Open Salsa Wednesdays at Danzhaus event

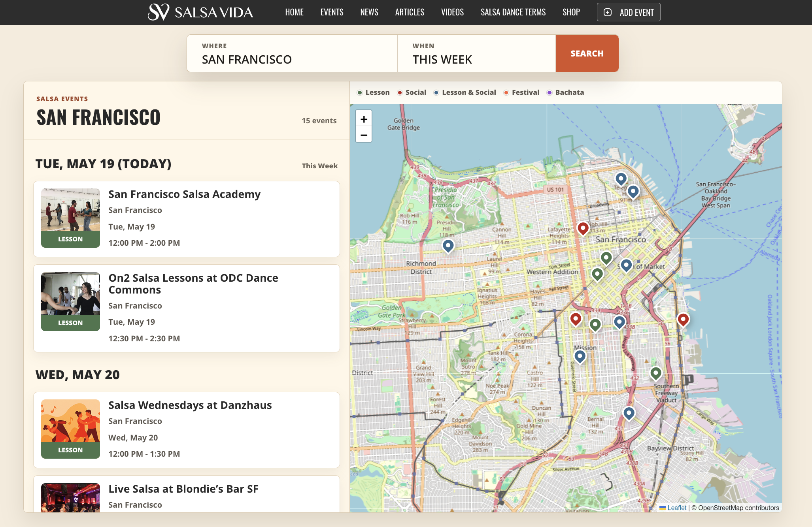(190, 405)
